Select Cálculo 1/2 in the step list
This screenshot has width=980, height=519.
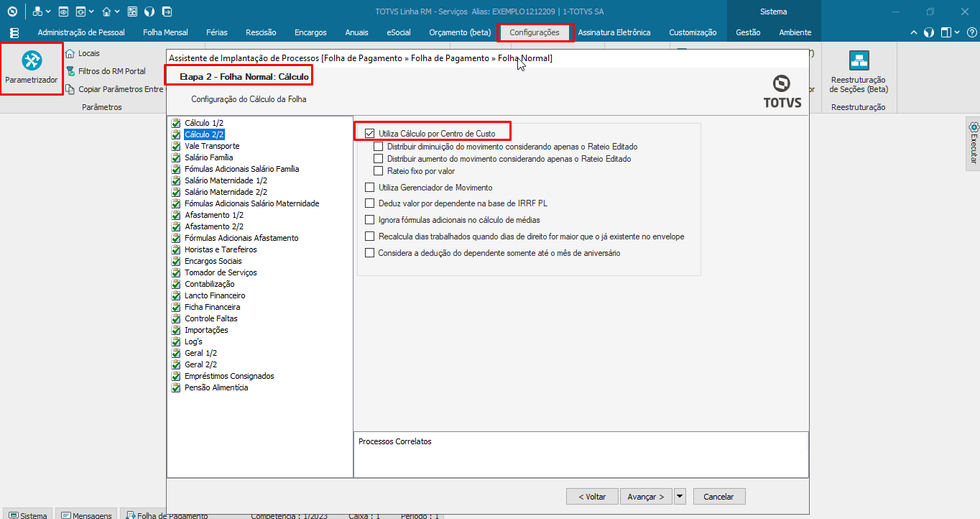204,123
